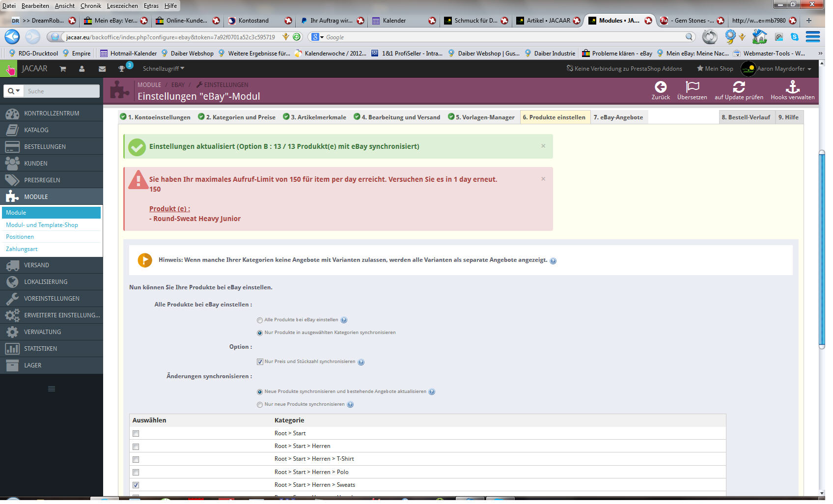Open Voreinstellungen in the sidebar
Viewport: 833px width, 504px height.
coord(52,299)
